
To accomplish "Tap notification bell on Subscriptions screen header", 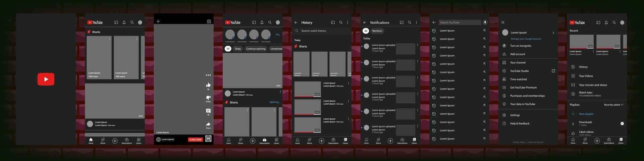I will [262, 22].
